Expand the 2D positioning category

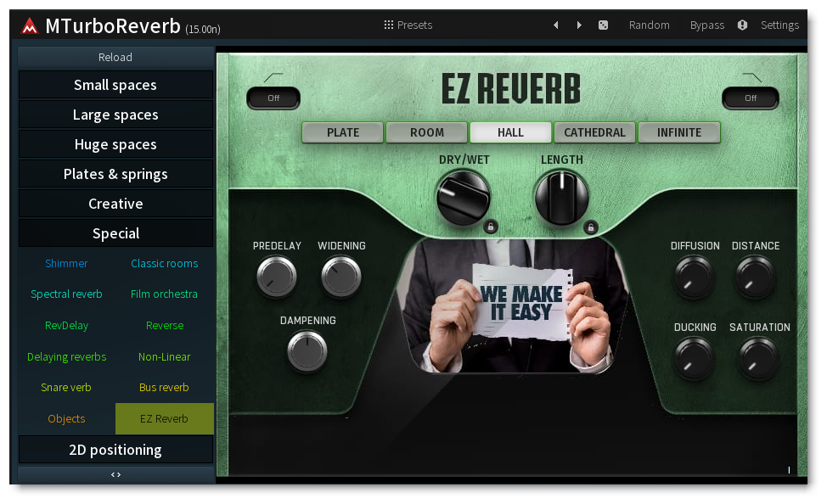[115, 450]
